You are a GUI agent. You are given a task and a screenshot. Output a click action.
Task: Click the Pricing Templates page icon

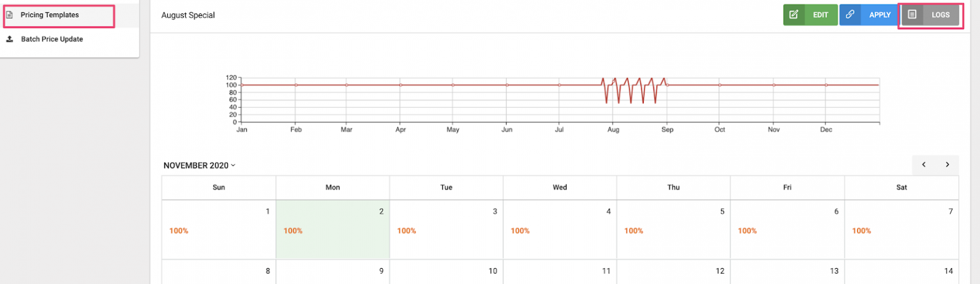(x=10, y=15)
